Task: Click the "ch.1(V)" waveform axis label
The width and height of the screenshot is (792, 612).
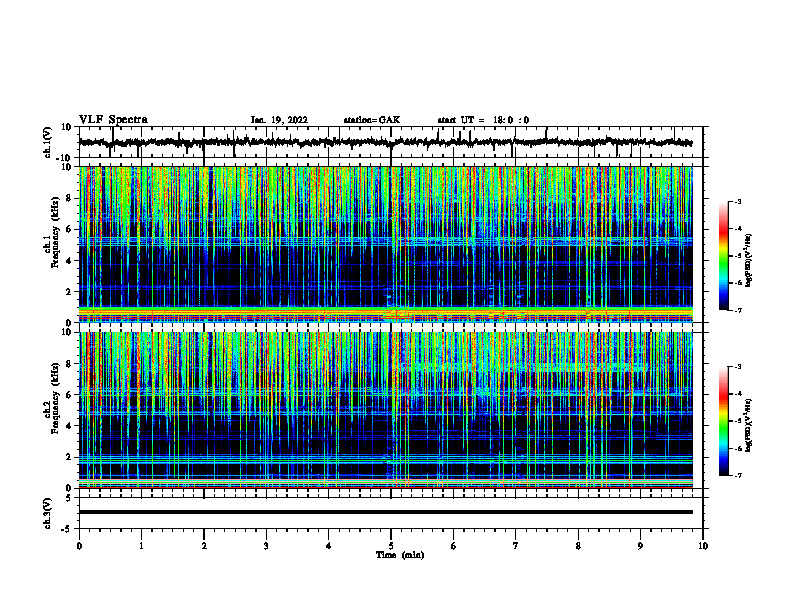Action: coord(48,142)
